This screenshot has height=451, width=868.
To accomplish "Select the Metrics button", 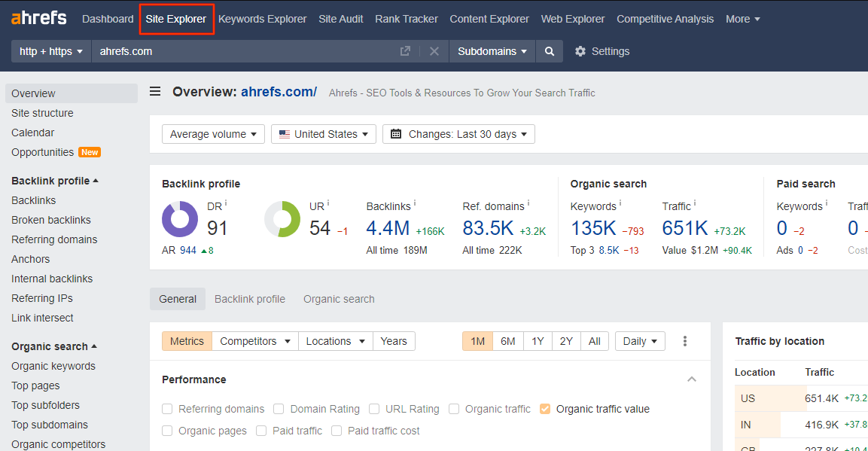I will coord(187,341).
